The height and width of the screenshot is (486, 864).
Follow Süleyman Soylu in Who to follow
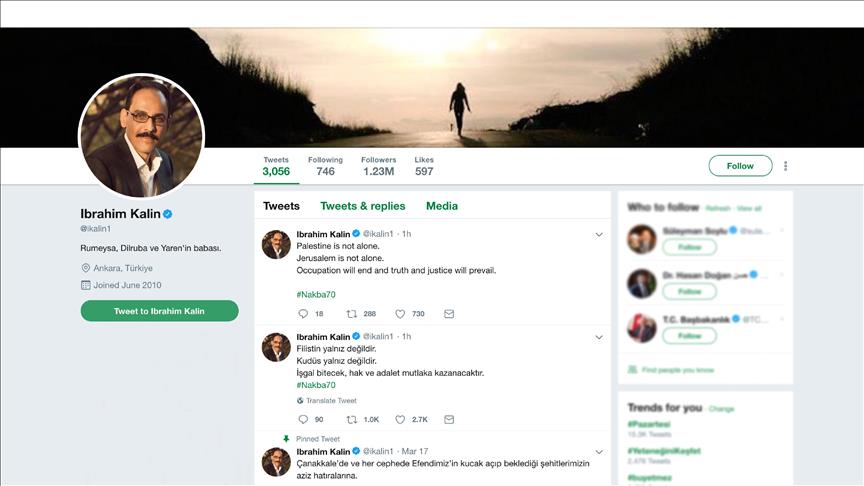coord(689,247)
